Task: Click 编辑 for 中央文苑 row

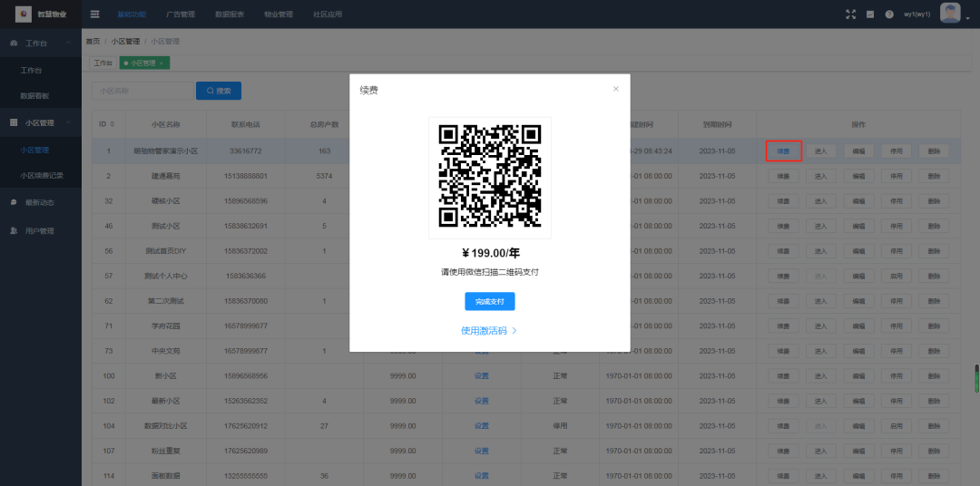Action: pyautogui.click(x=858, y=351)
